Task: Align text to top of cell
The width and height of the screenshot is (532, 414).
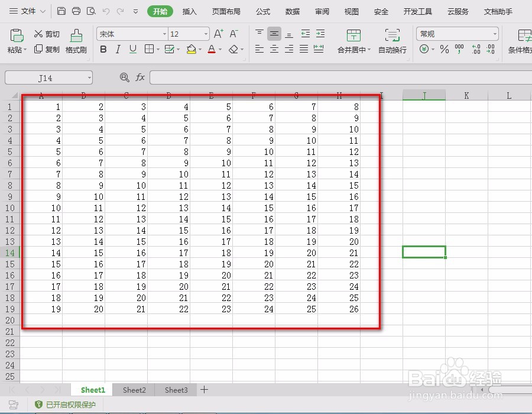Action: 259,34
